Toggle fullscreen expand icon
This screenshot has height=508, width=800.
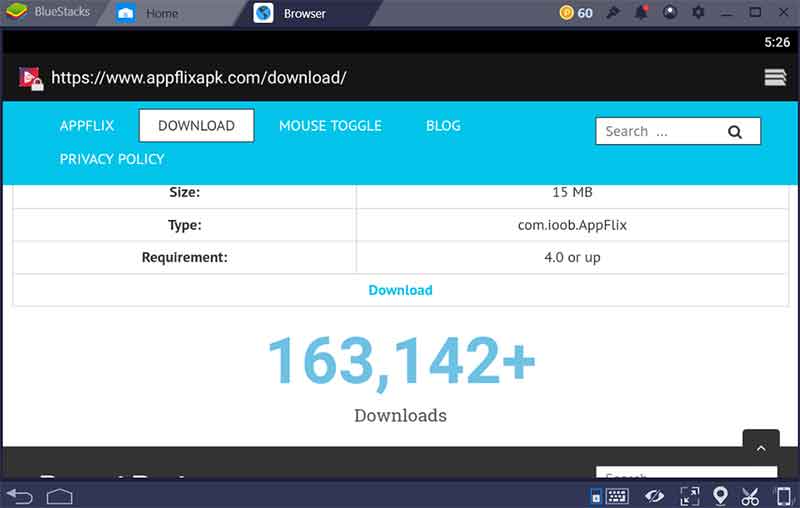click(689, 496)
